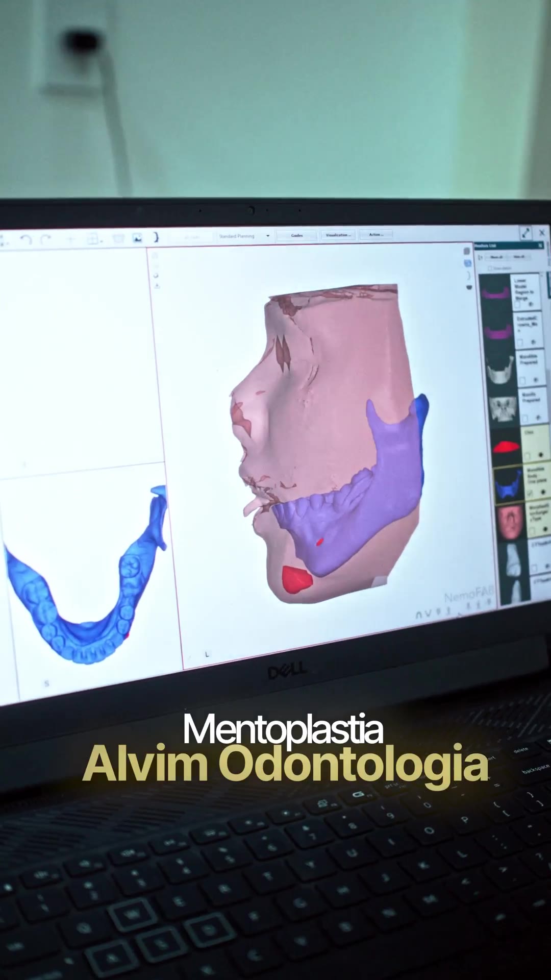
Task: Toggle visibility eye of Mandible Prepared
Action: tap(536, 380)
